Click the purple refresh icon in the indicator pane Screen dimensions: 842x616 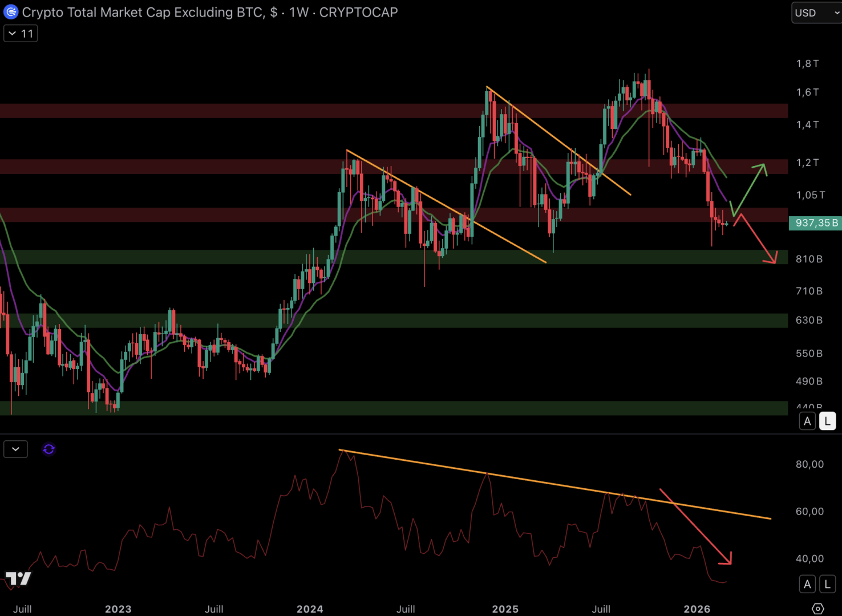click(49, 449)
